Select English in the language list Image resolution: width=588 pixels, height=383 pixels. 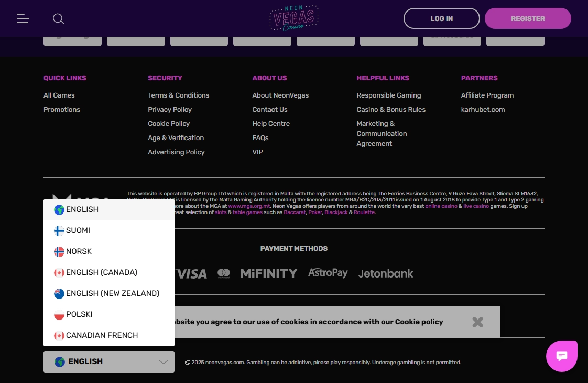point(109,209)
